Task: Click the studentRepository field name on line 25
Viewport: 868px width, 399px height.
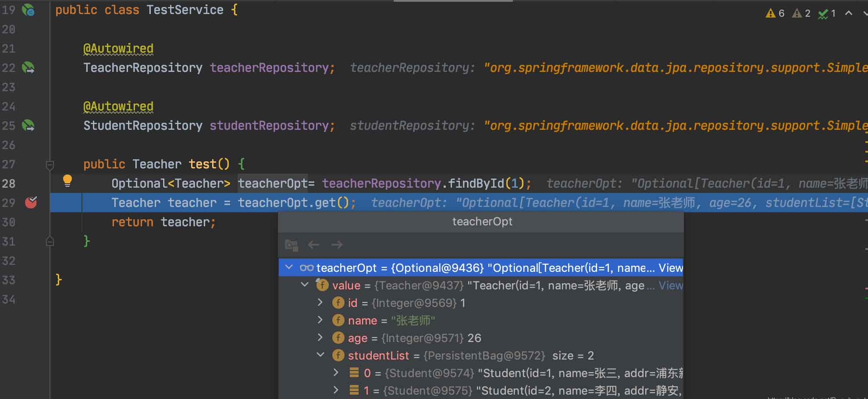Action: pos(269,126)
